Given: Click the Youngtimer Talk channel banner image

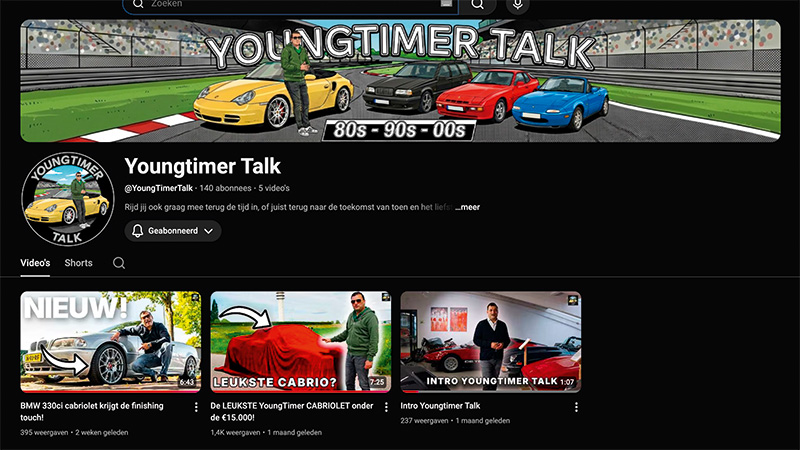Looking at the screenshot, I should point(400,80).
